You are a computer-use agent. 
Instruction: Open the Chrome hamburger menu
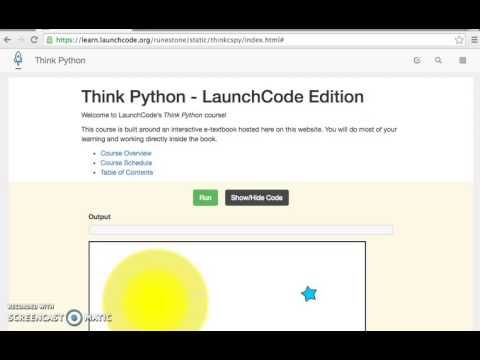point(475,40)
